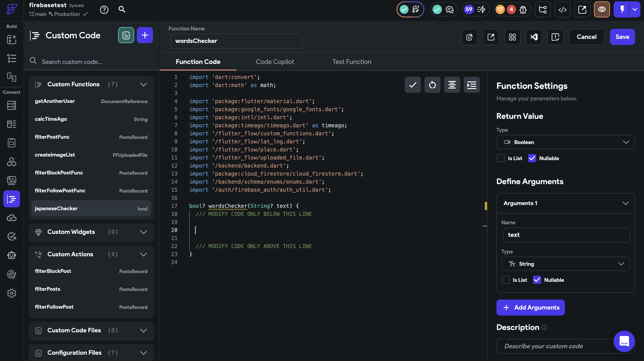Collapse the Custom Functions section

pyautogui.click(x=143, y=85)
